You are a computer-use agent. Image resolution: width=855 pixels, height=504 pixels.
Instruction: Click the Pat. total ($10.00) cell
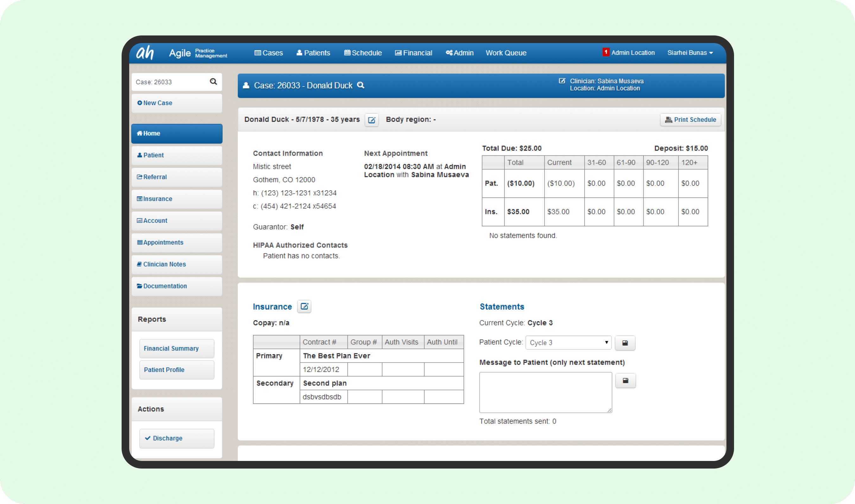click(524, 183)
